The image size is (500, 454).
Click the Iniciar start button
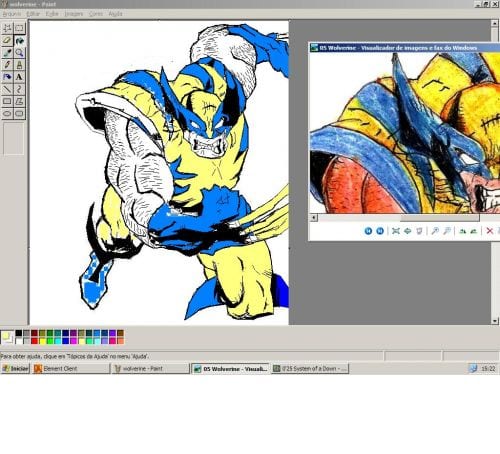(15, 368)
